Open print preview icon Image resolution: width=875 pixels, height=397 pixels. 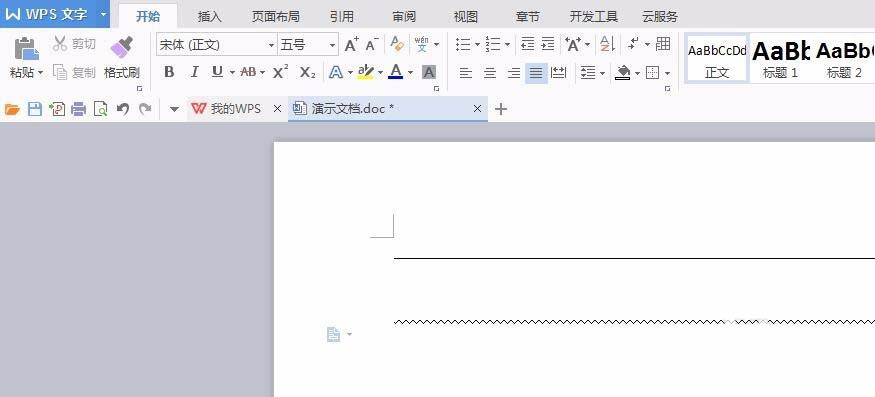click(x=101, y=109)
